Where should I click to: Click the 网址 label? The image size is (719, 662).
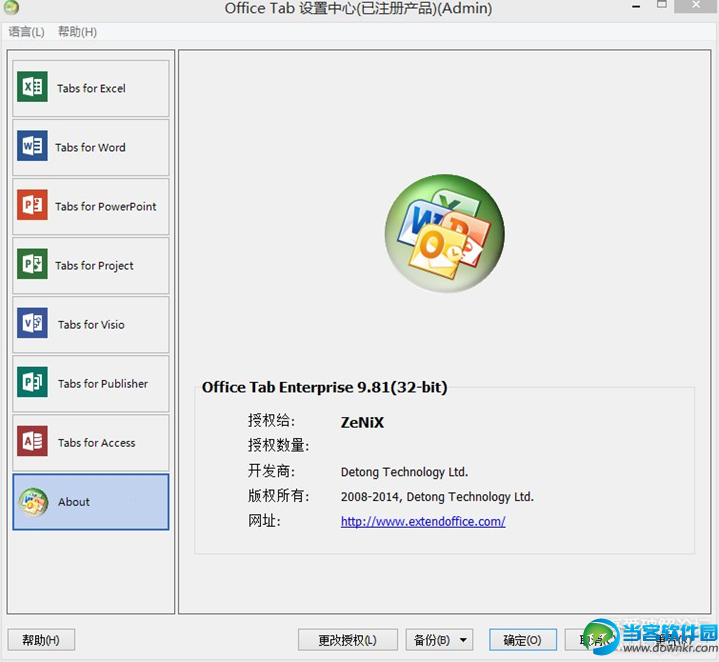pyautogui.click(x=264, y=521)
